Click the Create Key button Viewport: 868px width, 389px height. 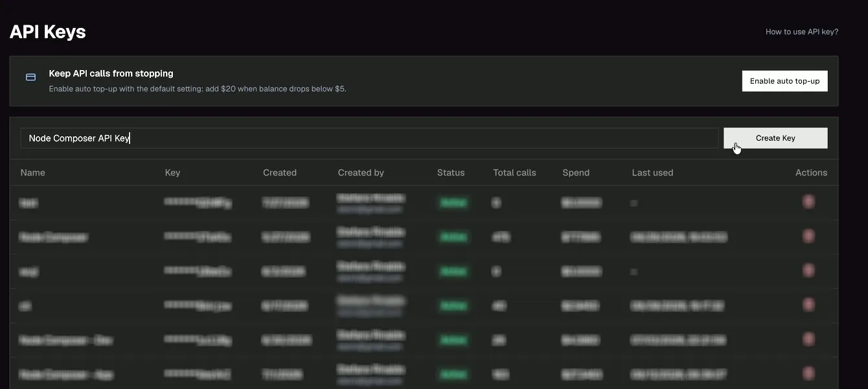(x=775, y=138)
